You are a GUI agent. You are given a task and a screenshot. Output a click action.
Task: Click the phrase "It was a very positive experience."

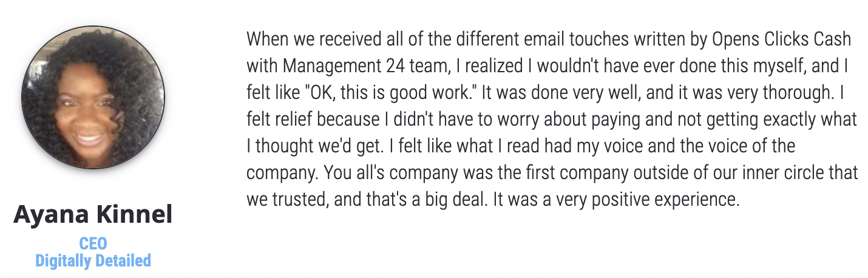click(x=618, y=200)
